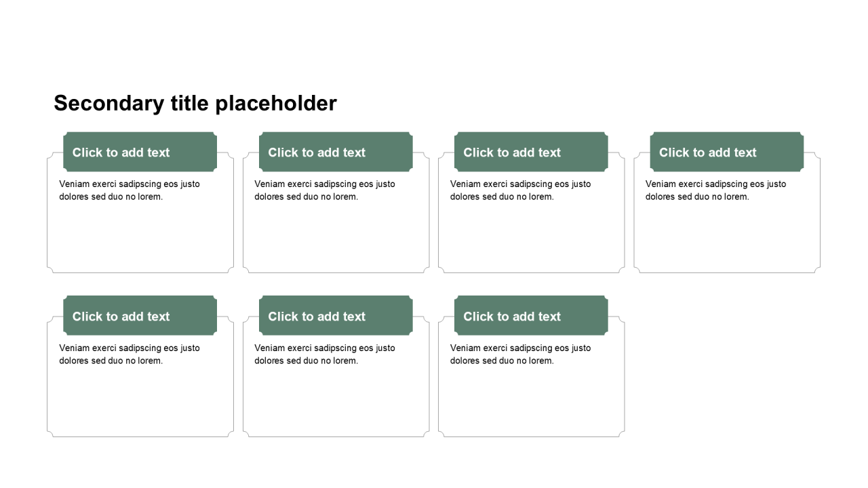Click the "Veniam exerci" body text in the first top-row card

[130, 190]
